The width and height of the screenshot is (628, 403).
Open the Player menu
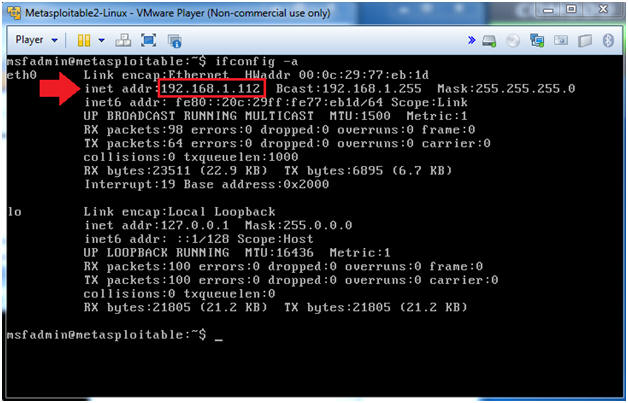pyautogui.click(x=36, y=40)
